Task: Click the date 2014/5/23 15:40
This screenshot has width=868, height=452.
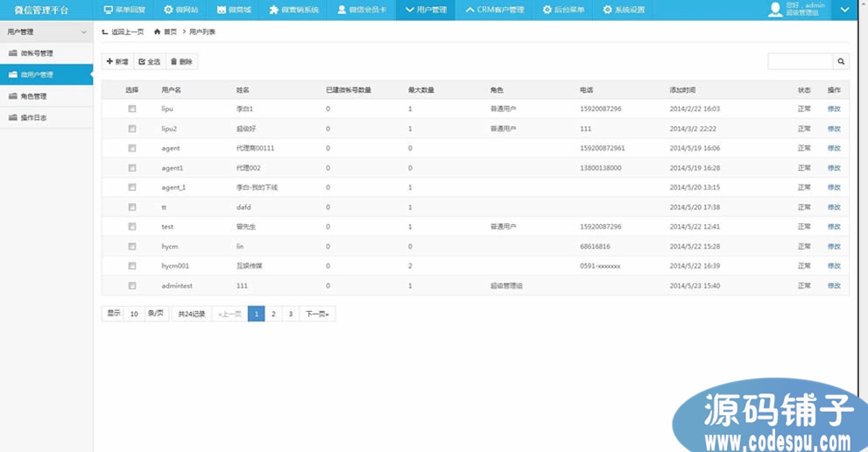Action: click(x=695, y=286)
